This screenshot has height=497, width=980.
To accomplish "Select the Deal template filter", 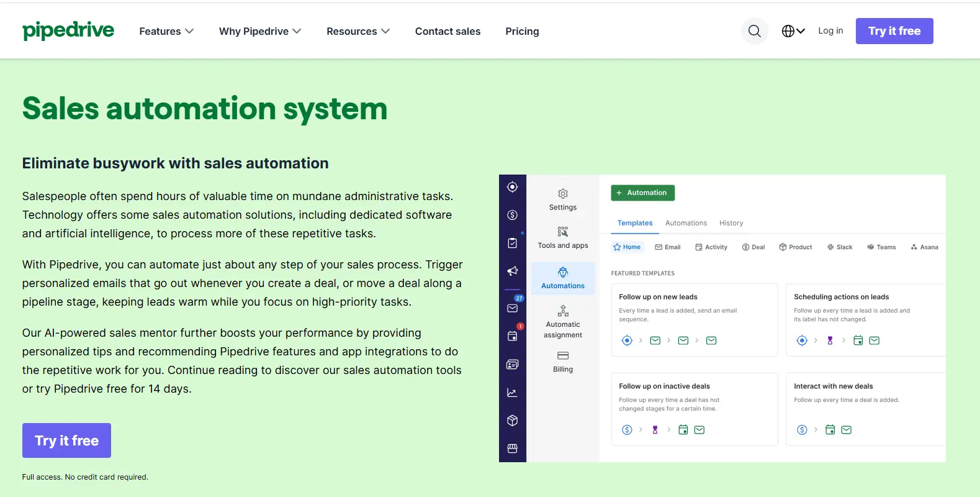I will tap(753, 247).
